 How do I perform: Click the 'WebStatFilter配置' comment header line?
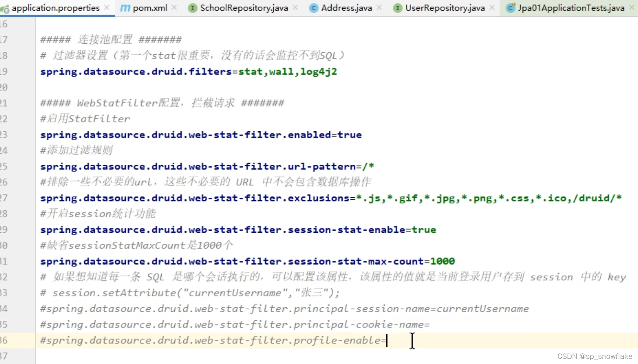pyautogui.click(x=162, y=103)
